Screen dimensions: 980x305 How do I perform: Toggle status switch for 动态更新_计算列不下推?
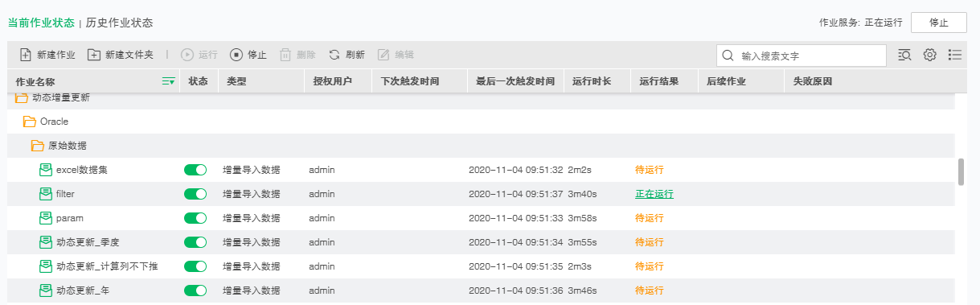195,266
